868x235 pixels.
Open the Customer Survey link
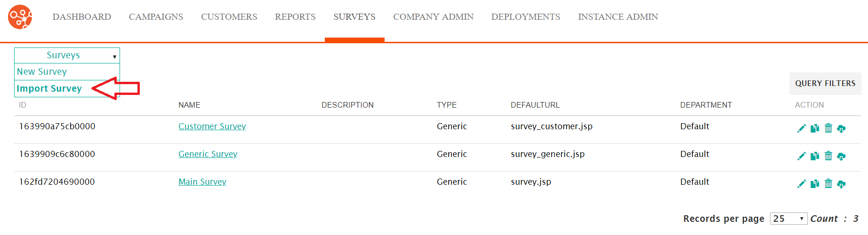point(212,126)
